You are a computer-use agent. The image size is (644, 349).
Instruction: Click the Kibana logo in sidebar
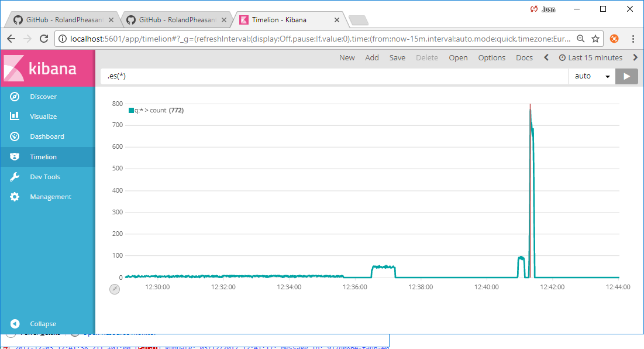coord(47,69)
